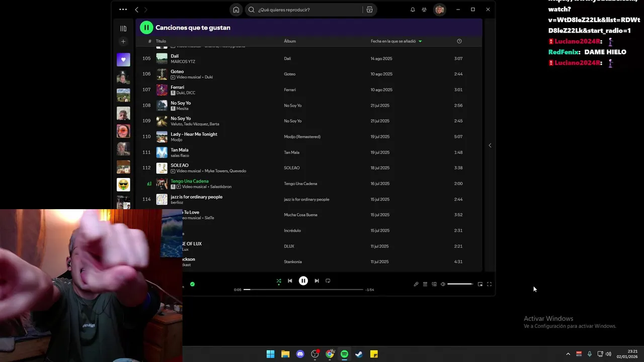Skip to next track
The height and width of the screenshot is (362, 644).
(316, 281)
